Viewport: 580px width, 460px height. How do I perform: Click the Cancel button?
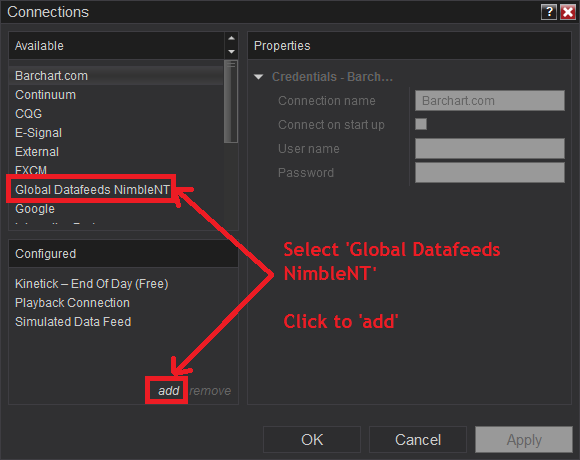418,440
